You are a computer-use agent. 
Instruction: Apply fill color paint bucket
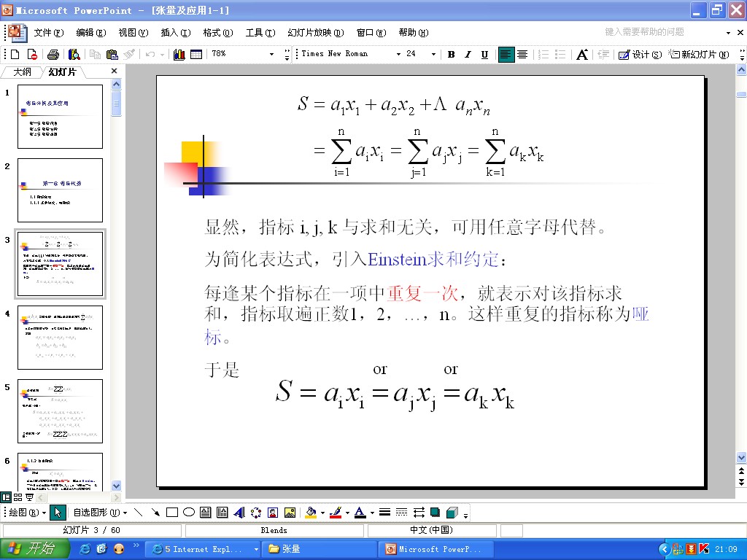(311, 513)
